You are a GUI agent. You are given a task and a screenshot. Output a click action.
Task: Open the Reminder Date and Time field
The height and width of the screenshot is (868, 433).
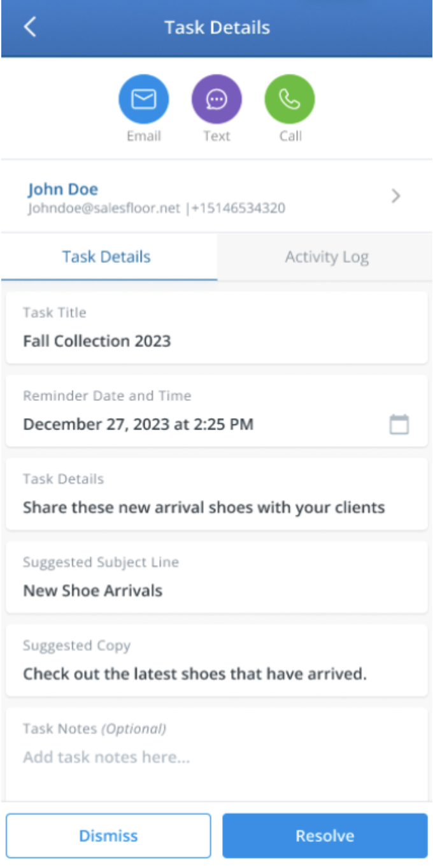[216, 411]
